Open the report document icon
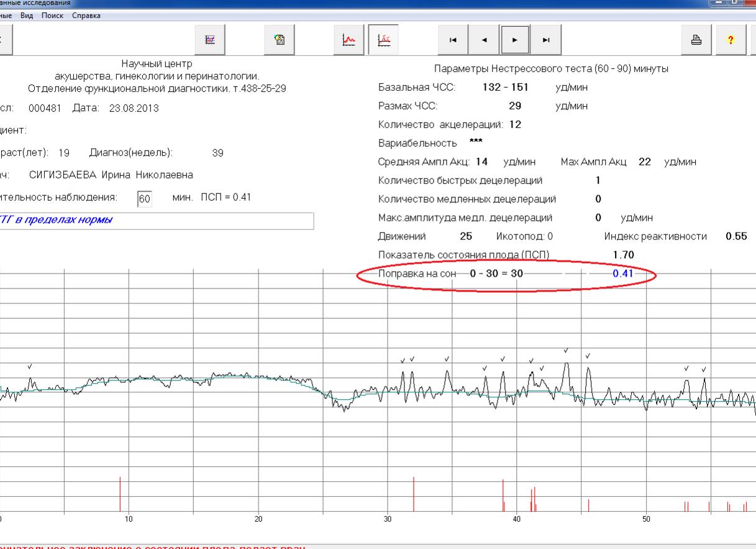The height and width of the screenshot is (549, 756). click(280, 40)
